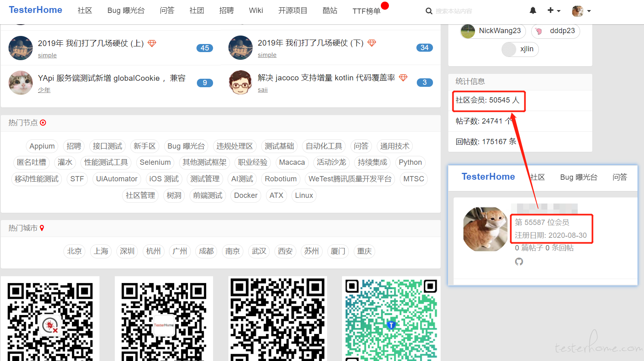Open the YApi globalCookie post
The width and height of the screenshot is (644, 361).
coord(112,78)
